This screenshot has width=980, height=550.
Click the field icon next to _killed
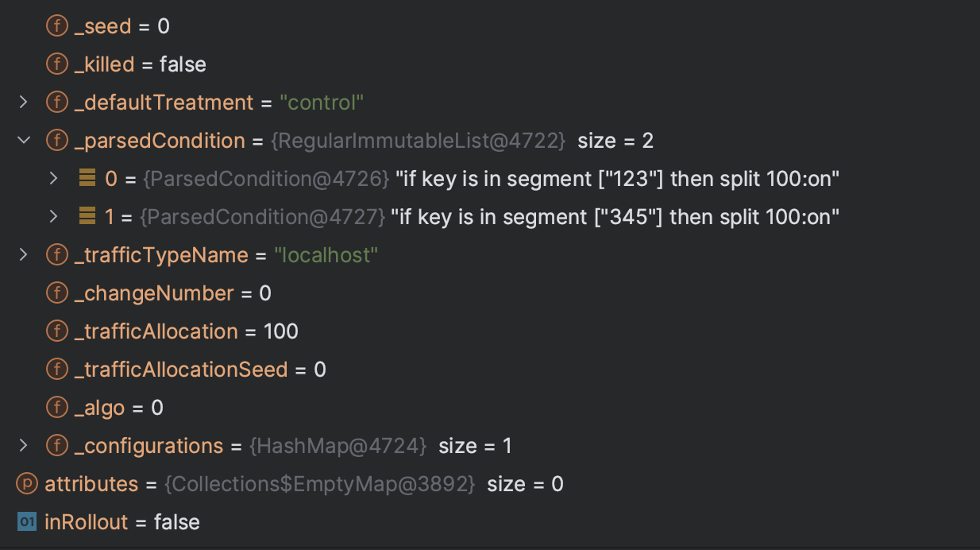(56, 64)
